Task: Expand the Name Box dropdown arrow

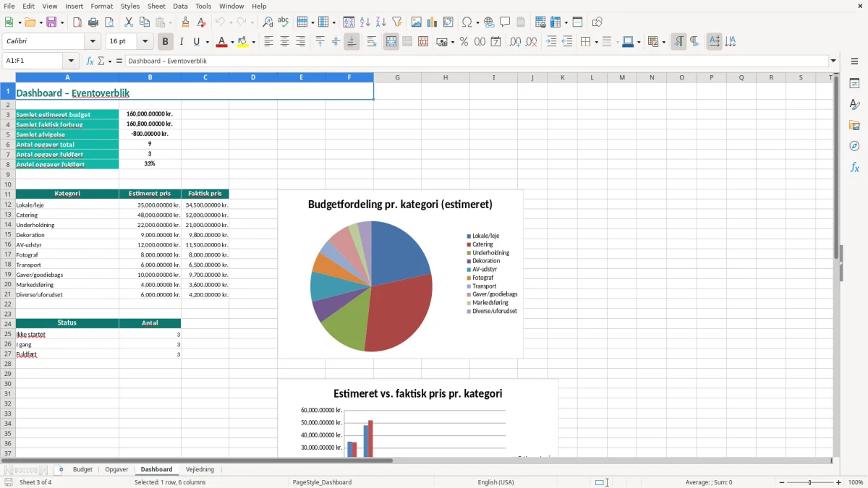Action: 71,61
